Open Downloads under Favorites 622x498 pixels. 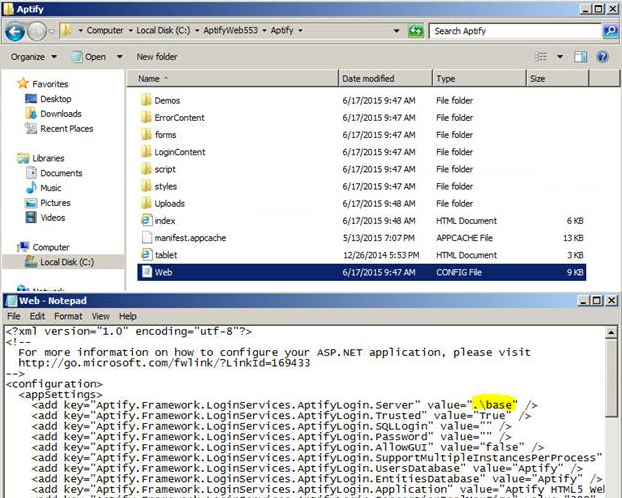point(60,114)
